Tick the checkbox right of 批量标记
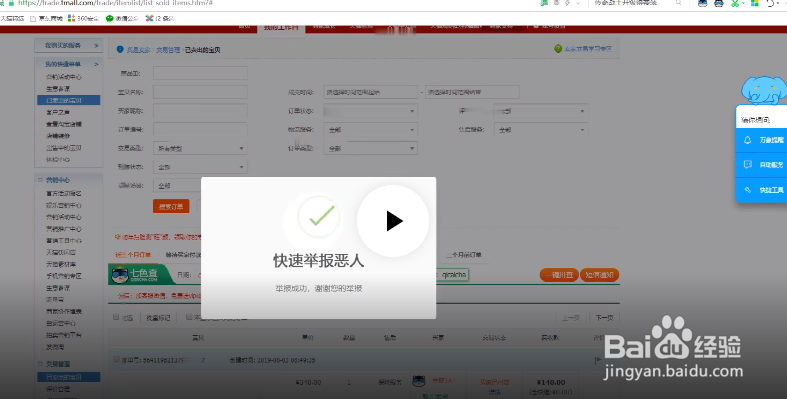Screen dimensions: 787x399 (189, 317)
